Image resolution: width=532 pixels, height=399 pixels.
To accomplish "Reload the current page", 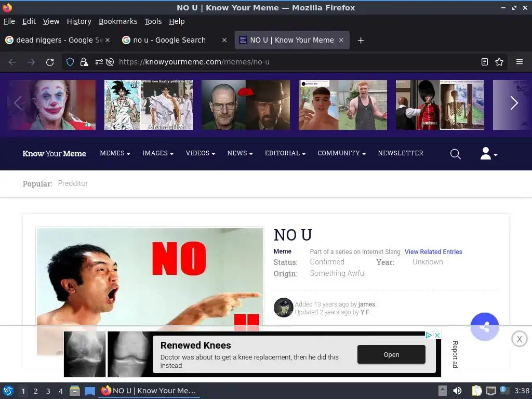I will (50, 62).
